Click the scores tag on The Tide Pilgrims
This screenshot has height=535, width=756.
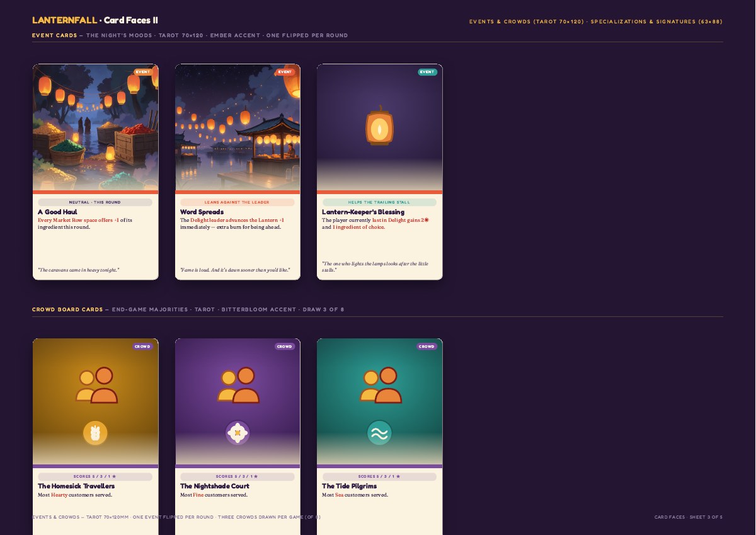coord(379,476)
